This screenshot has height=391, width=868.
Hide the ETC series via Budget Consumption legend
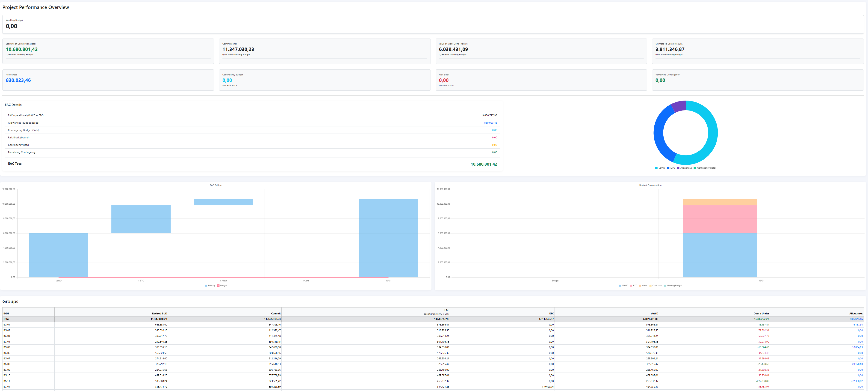[x=631, y=286]
